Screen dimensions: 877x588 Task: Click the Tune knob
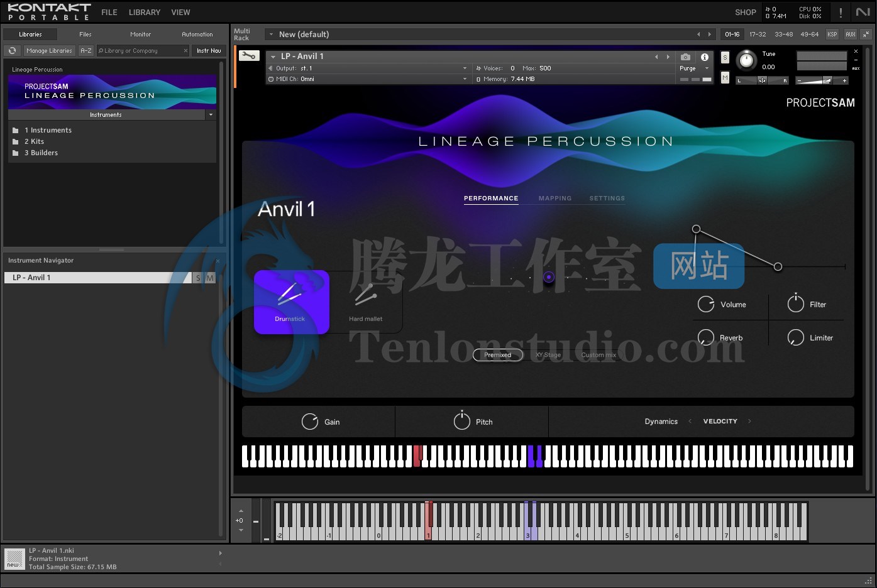tap(746, 60)
